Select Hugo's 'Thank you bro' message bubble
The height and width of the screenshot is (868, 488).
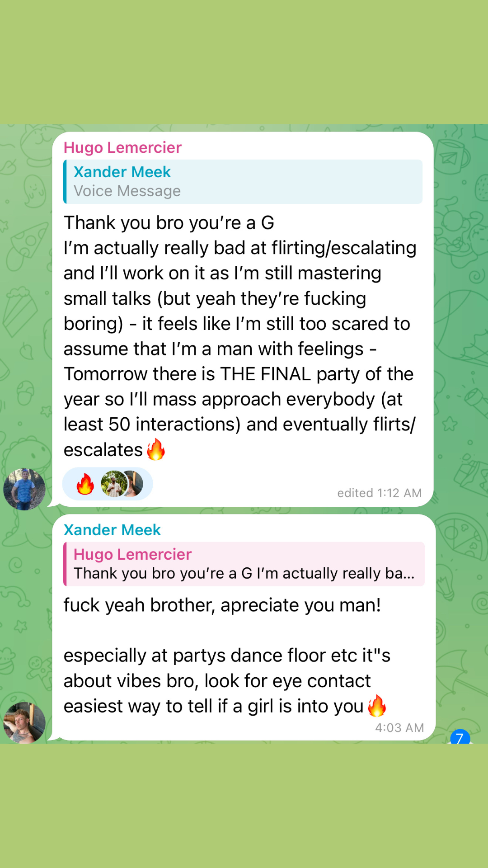tap(243, 319)
